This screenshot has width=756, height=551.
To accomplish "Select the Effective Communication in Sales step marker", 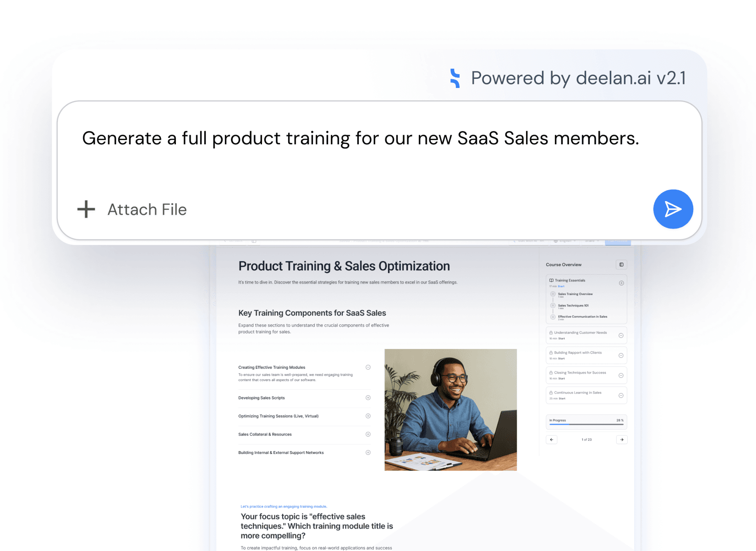I will [553, 317].
